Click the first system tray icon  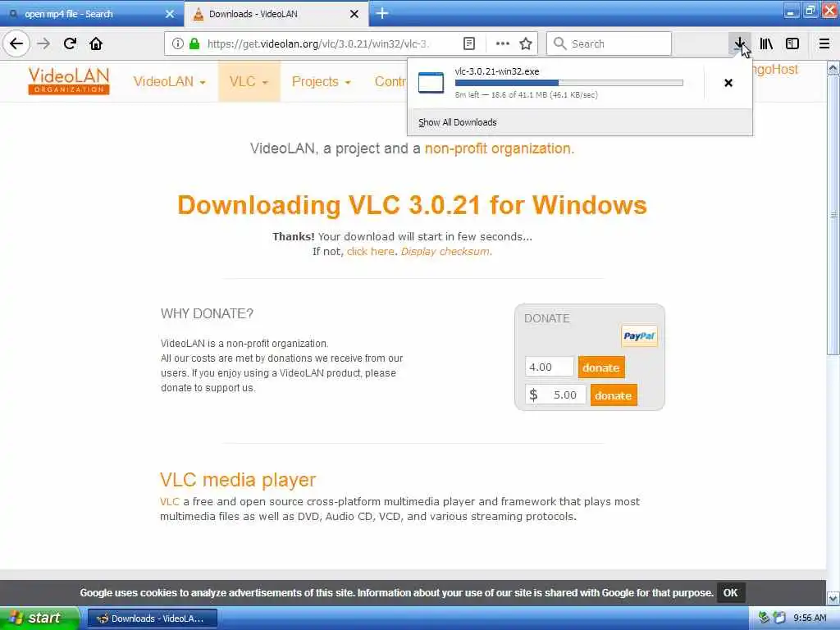point(764,618)
